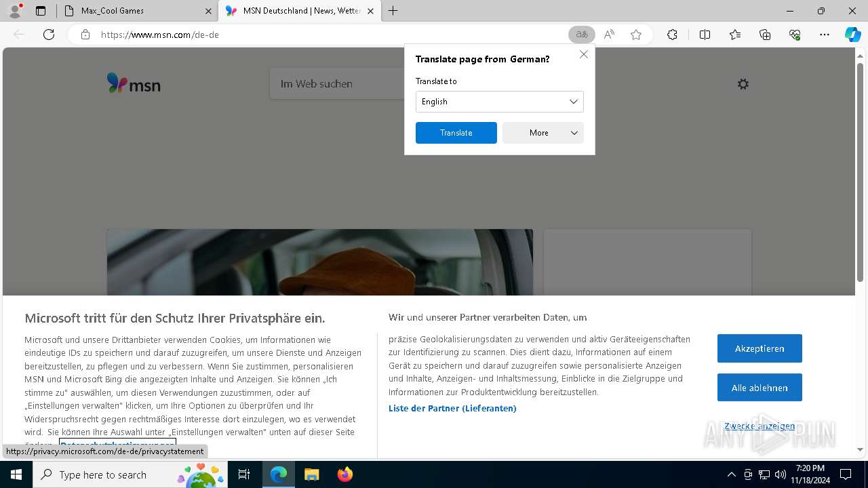Open the Zwecke anzeigen link

tap(759, 426)
